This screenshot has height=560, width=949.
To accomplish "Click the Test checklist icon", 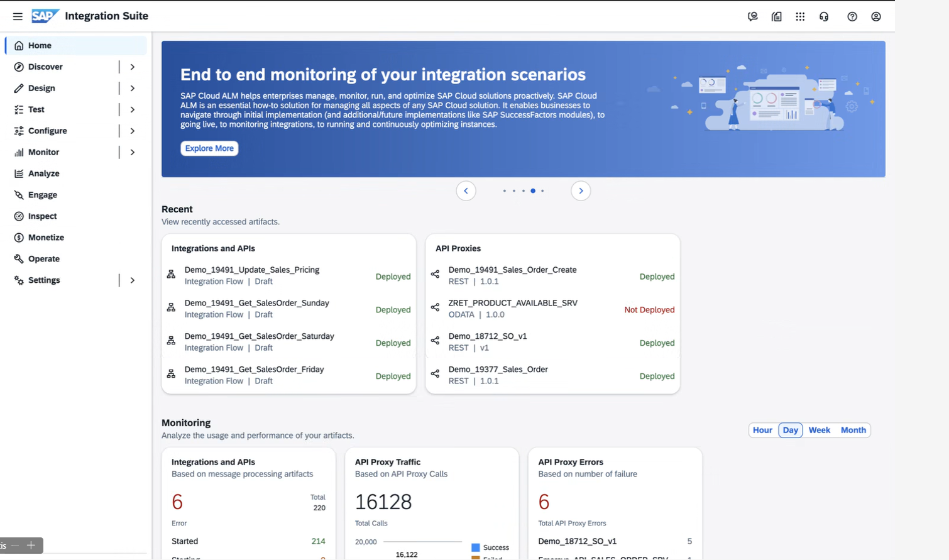I will [x=19, y=109].
